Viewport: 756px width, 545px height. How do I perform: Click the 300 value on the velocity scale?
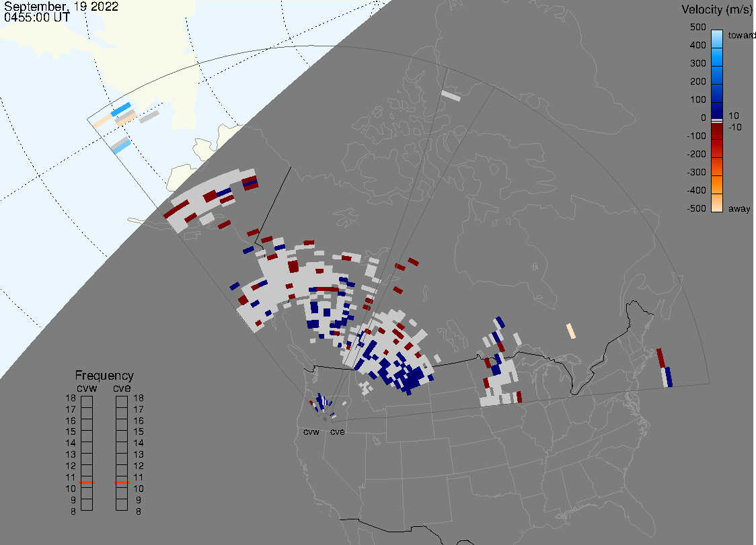697,64
